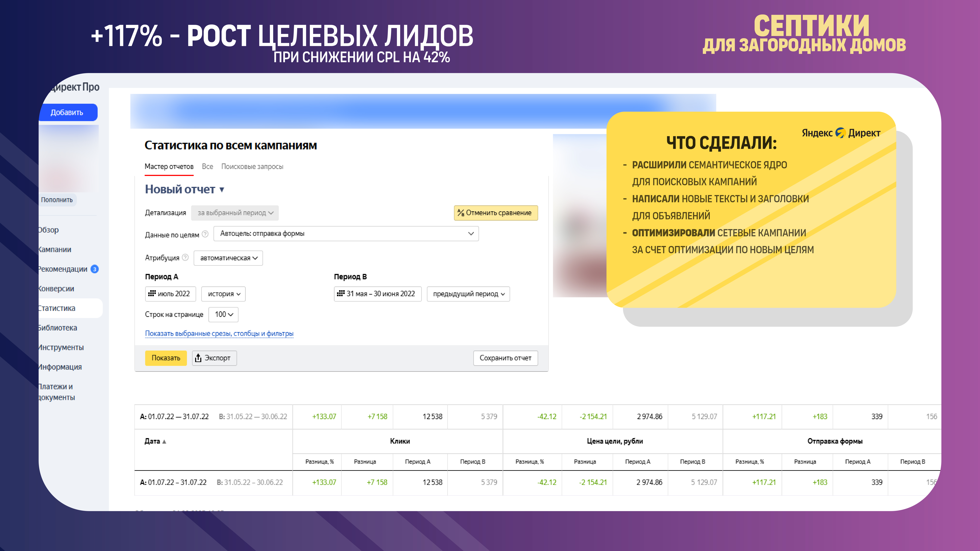Open the предыдущий период dropdown
Viewport: 980px width, 551px height.
pos(468,294)
